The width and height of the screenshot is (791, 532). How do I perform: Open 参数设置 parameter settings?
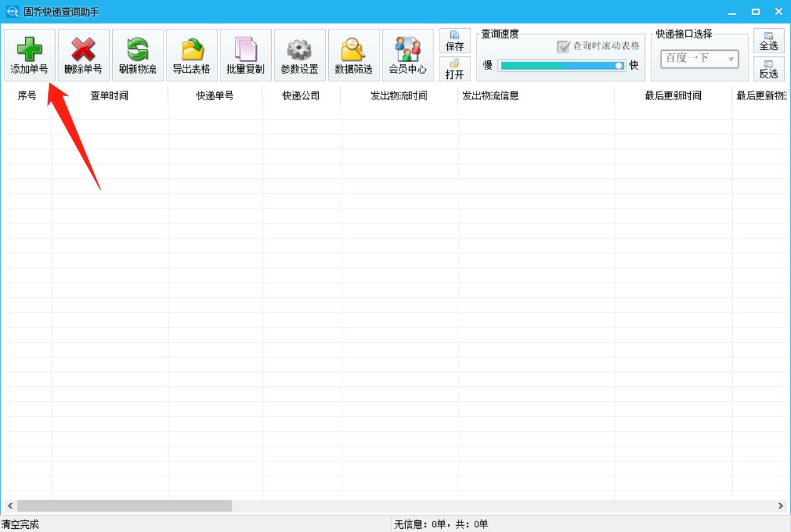[x=299, y=55]
